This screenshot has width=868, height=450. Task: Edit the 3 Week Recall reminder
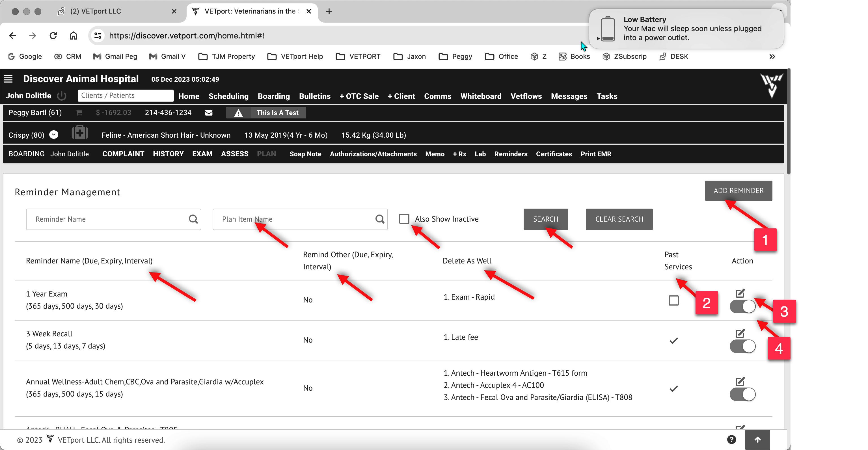(740, 333)
